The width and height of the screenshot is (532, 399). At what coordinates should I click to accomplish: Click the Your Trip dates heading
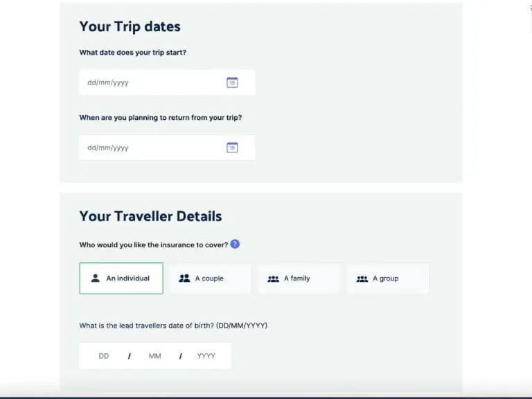click(x=130, y=26)
